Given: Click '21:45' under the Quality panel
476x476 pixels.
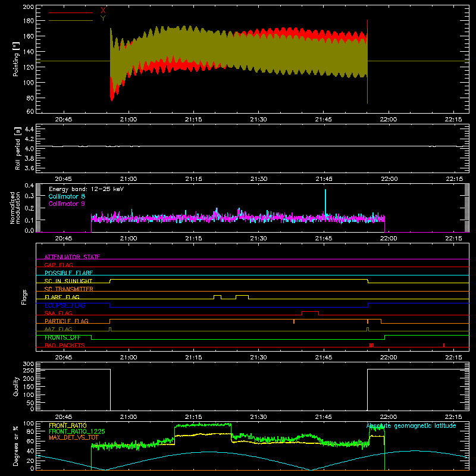Looking at the screenshot, I should point(324,417).
